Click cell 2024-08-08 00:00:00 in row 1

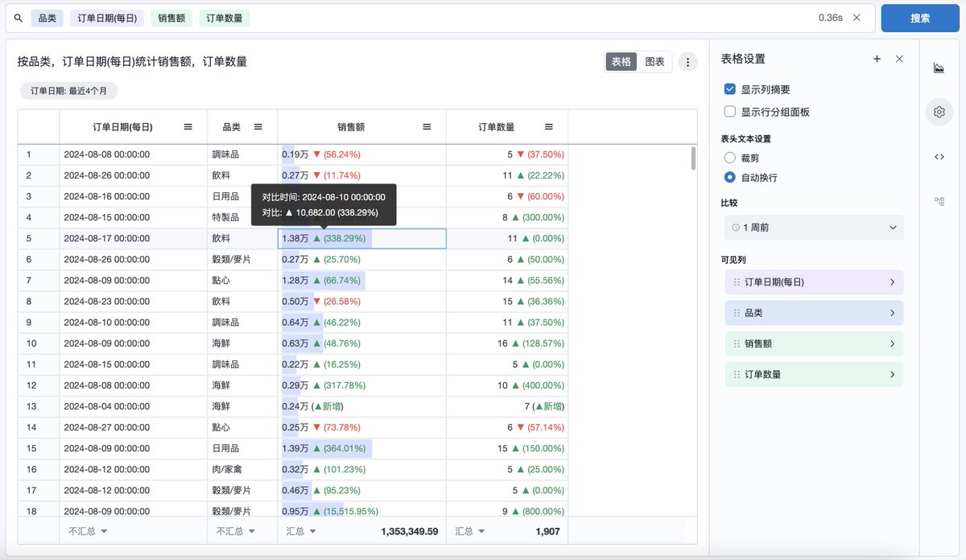133,154
